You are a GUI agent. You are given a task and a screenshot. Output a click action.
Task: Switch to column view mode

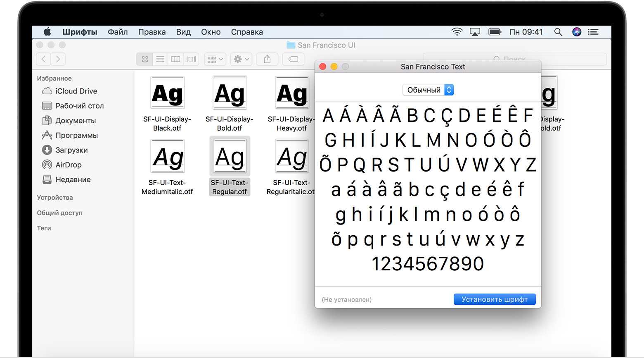pyautogui.click(x=175, y=59)
